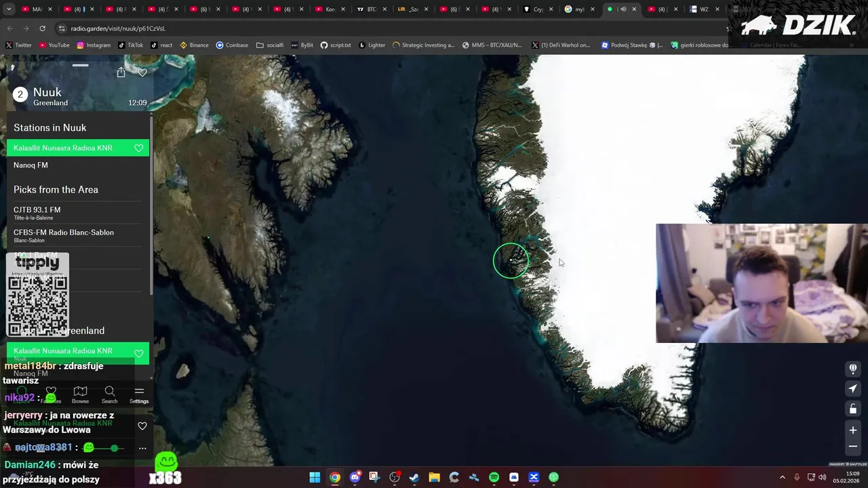Open the YouTube bookmark
Screen dimensions: 868x488
(x=54, y=45)
